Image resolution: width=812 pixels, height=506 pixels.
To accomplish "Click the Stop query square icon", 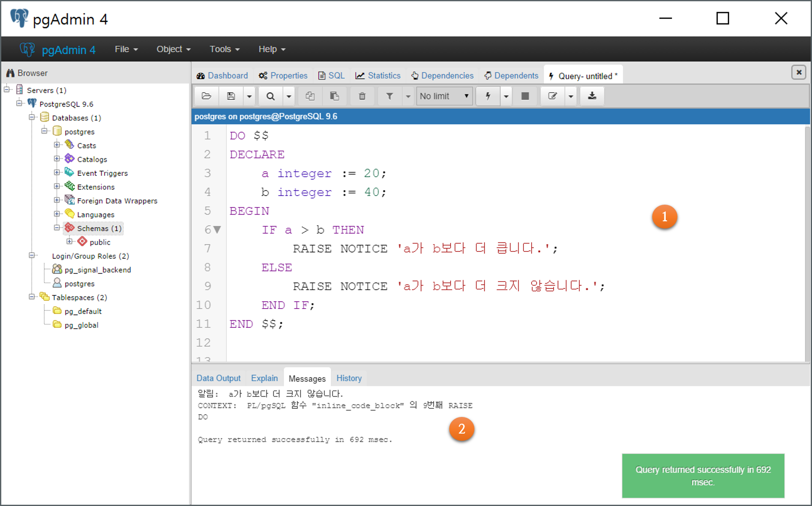I will click(x=525, y=96).
